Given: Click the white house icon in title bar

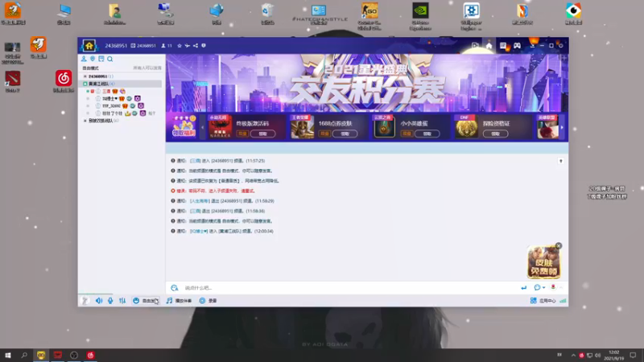Looking at the screenshot, I should [489, 46].
